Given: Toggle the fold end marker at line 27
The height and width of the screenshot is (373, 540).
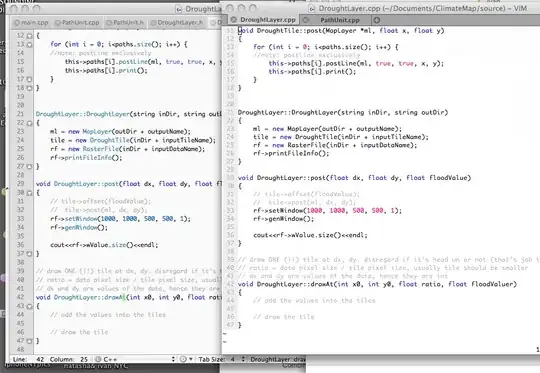Looking at the screenshot, I should coord(29,167).
